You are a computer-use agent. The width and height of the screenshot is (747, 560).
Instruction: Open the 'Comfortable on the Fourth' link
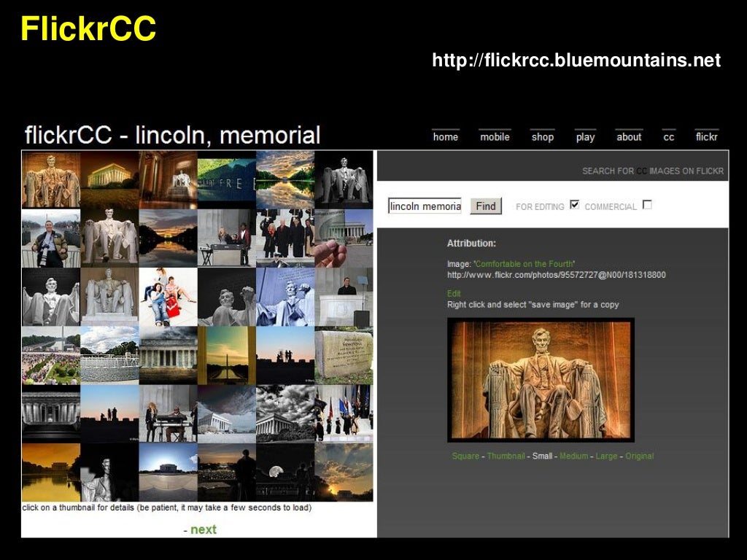pos(525,264)
